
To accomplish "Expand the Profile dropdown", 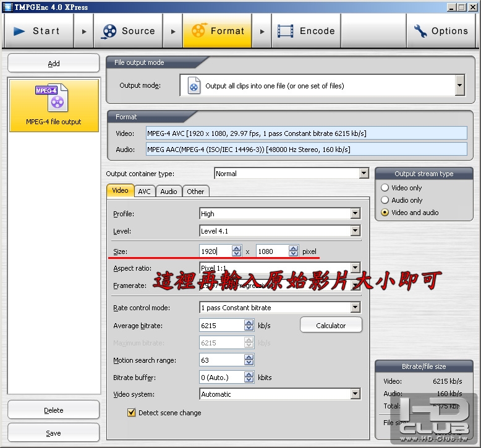I will 355,213.
